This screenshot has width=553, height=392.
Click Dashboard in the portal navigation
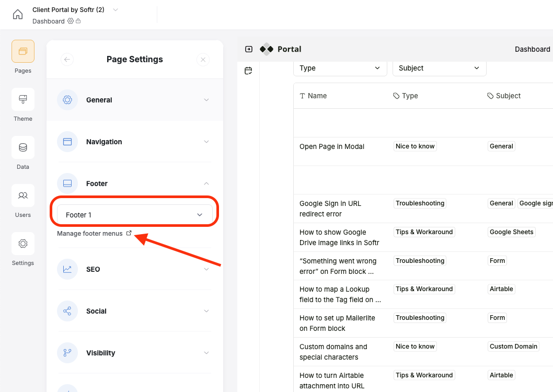[x=532, y=49]
